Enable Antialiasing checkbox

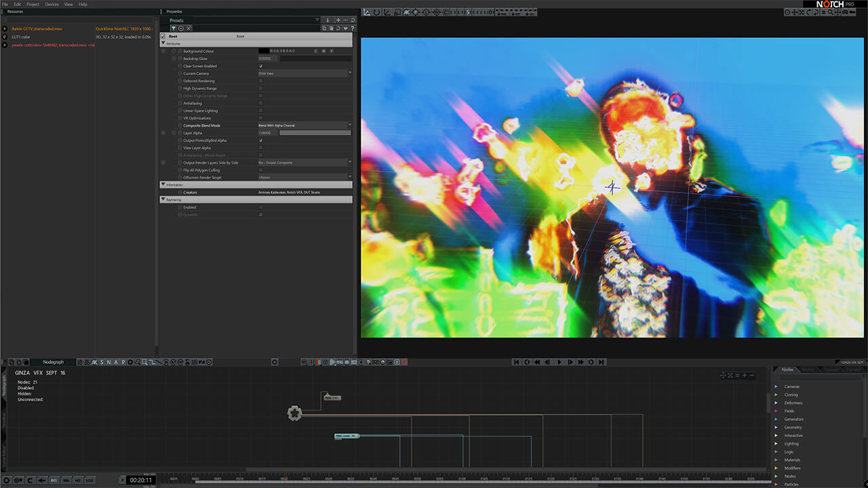[x=260, y=103]
